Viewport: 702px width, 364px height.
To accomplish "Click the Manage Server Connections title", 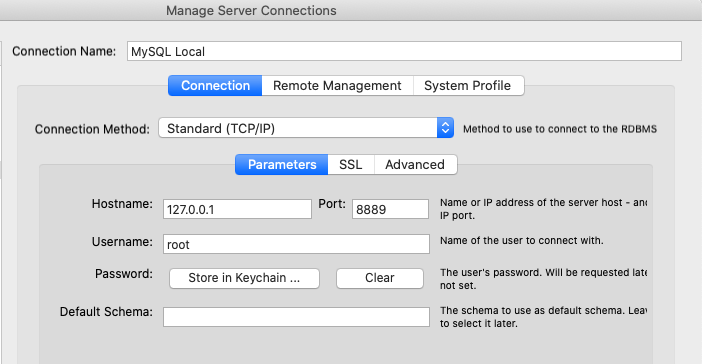I will 251,10.
